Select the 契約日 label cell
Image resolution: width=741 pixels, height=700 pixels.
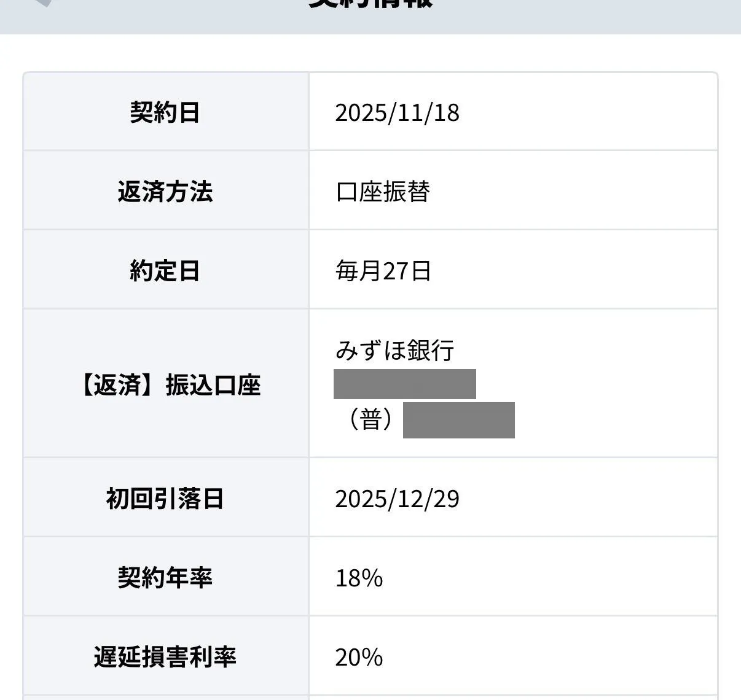pyautogui.click(x=165, y=112)
